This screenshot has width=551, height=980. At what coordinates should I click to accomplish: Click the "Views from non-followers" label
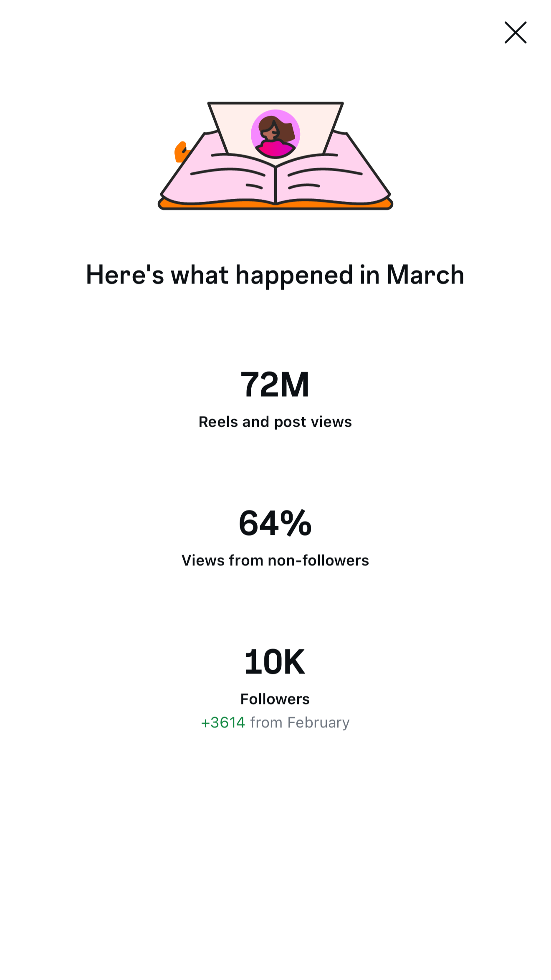click(275, 560)
